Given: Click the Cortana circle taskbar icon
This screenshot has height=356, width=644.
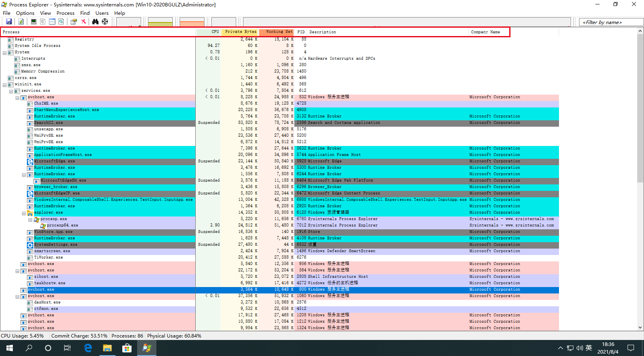Looking at the screenshot, I should click(x=48, y=348).
